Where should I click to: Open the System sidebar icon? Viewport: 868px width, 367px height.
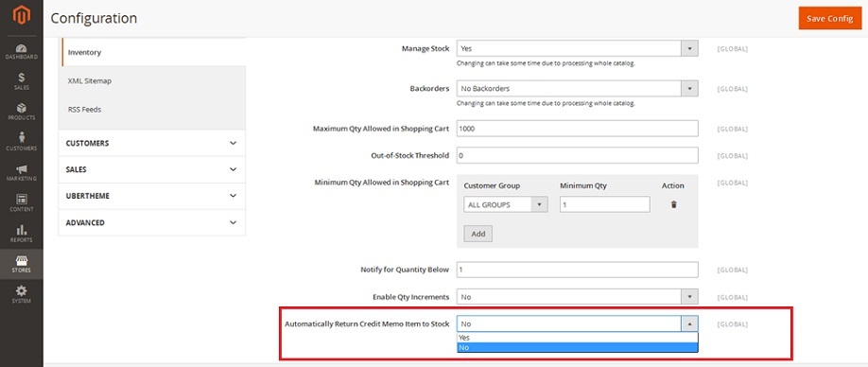(x=22, y=294)
